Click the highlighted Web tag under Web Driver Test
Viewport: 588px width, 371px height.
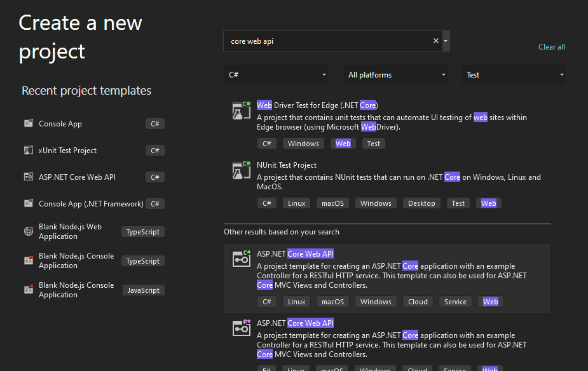(343, 144)
